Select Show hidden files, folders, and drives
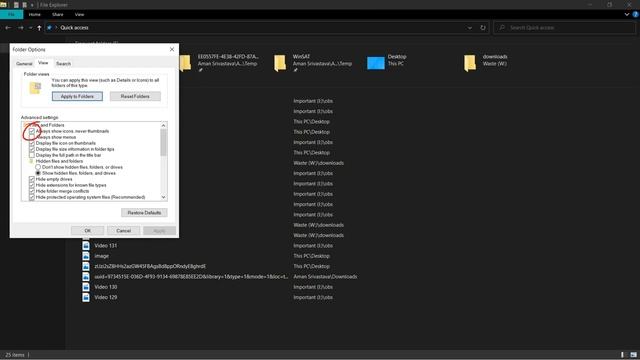Screen dimensions: 640x360 38,173
